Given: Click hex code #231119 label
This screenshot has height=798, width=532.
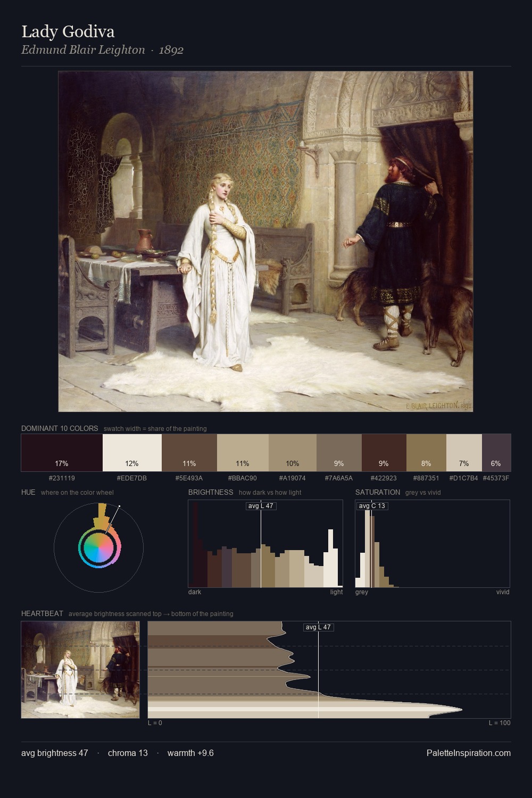Looking at the screenshot, I should 62,478.
